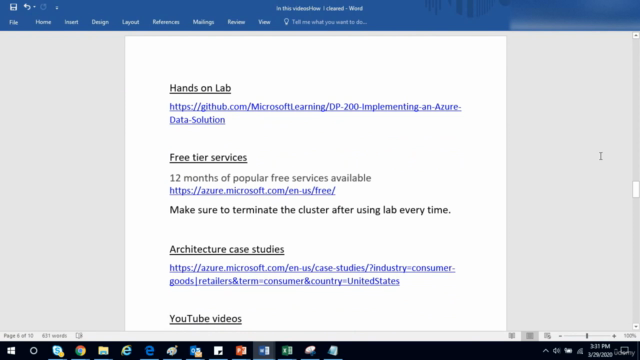Open the Mailings ribbon tab
Image resolution: width=640 pixels, height=360 pixels.
coord(203,22)
